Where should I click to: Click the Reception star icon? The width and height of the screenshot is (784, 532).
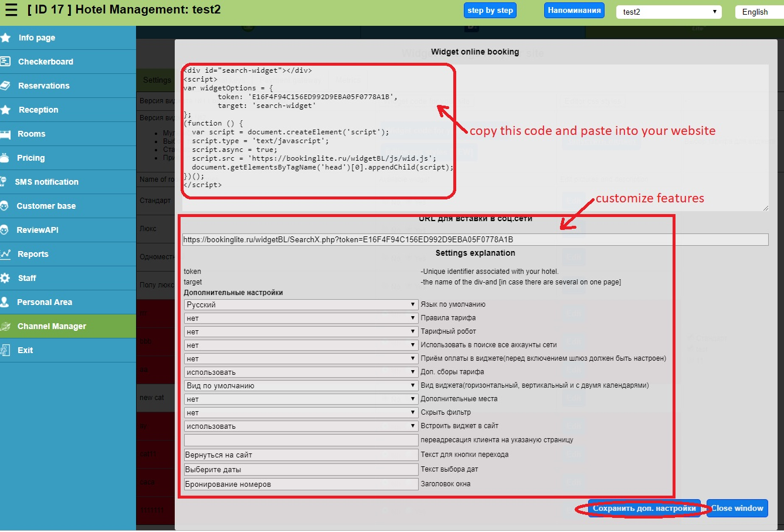coord(5,110)
